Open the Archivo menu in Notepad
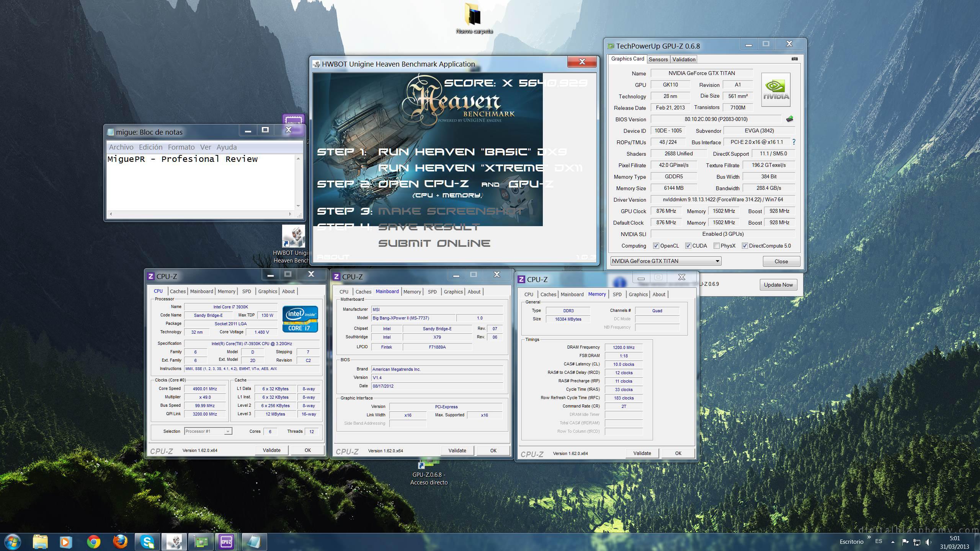Image resolution: width=980 pixels, height=551 pixels. point(121,147)
